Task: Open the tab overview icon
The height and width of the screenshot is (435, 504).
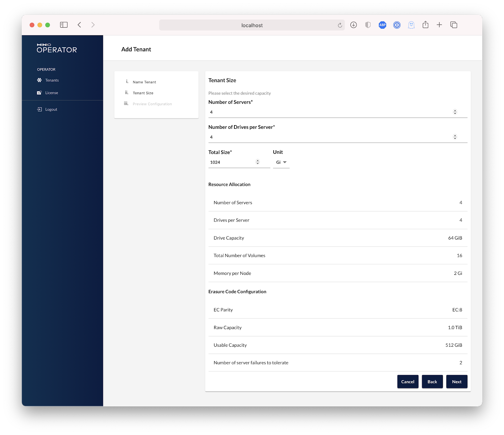Action: click(x=454, y=25)
